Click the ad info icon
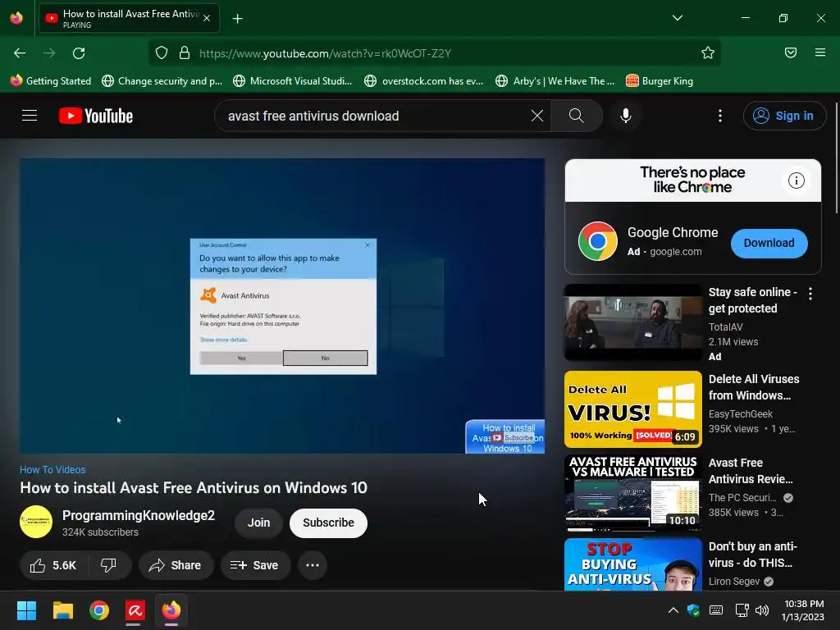840x630 pixels. click(x=796, y=180)
